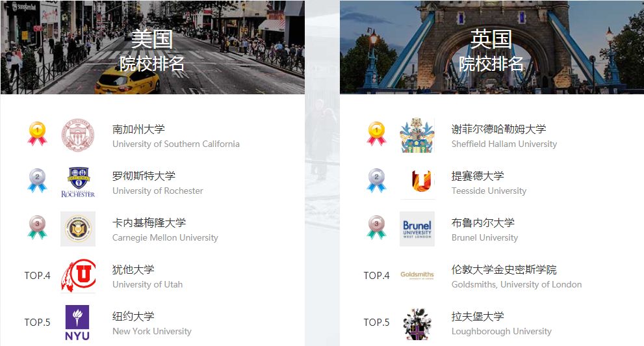Click the Loughborough University coat of arms

[417, 324]
